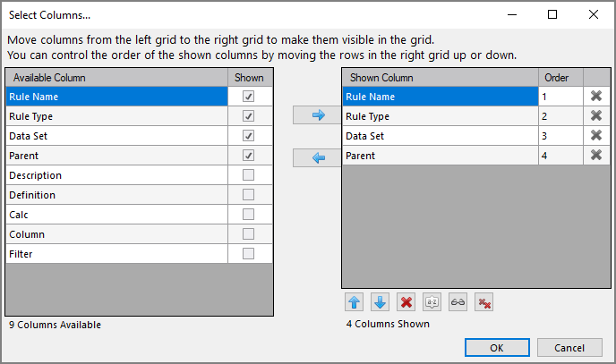Maximize the Select Columns dialog
The height and width of the screenshot is (364, 616).
click(x=552, y=14)
